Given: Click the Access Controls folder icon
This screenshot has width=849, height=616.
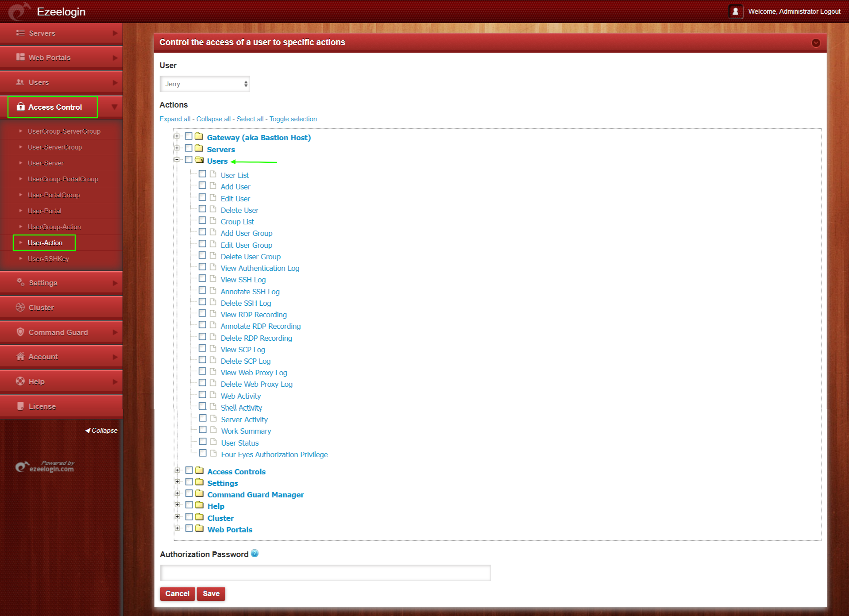Looking at the screenshot, I should click(x=199, y=470).
